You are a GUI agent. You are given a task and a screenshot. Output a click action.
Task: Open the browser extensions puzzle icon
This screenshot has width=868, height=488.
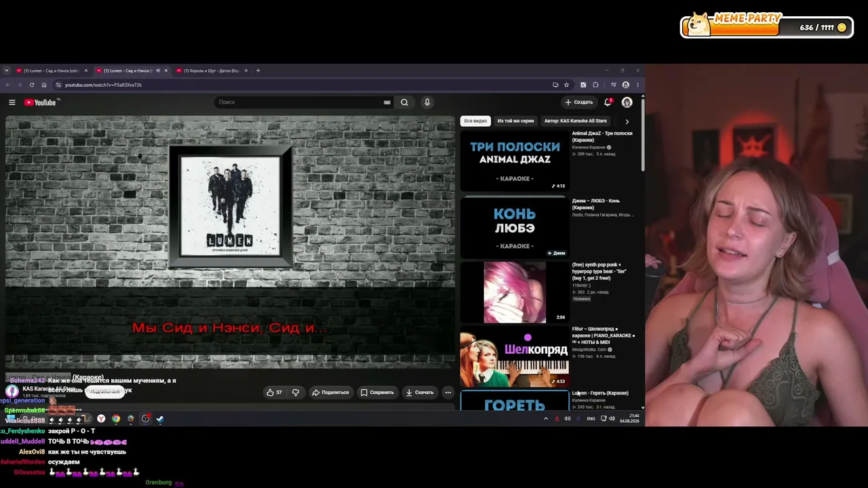(x=595, y=85)
